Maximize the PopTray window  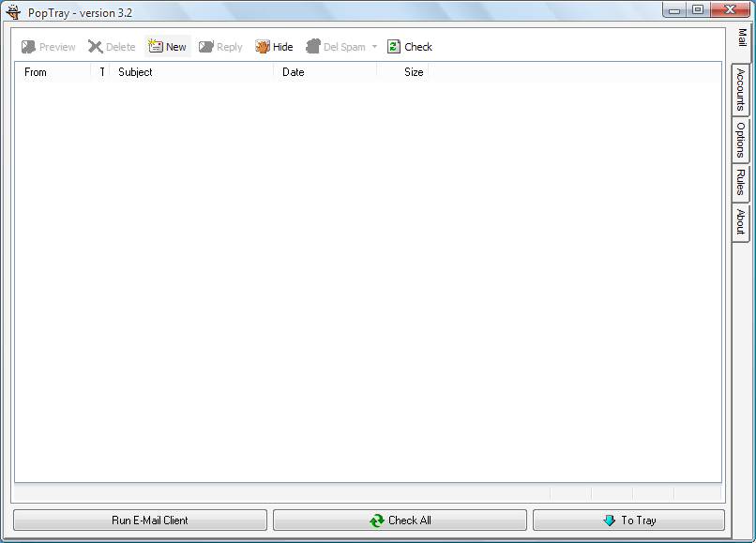[x=698, y=10]
